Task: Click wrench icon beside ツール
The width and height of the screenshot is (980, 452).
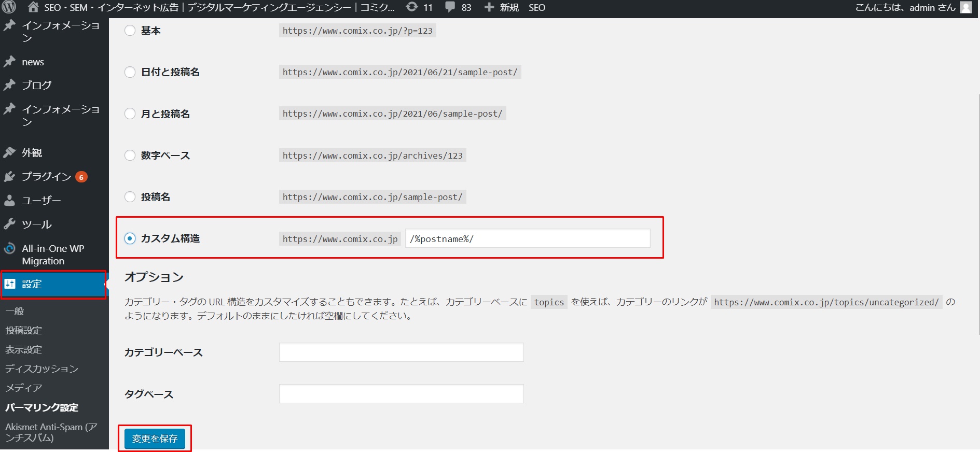Action: tap(9, 224)
